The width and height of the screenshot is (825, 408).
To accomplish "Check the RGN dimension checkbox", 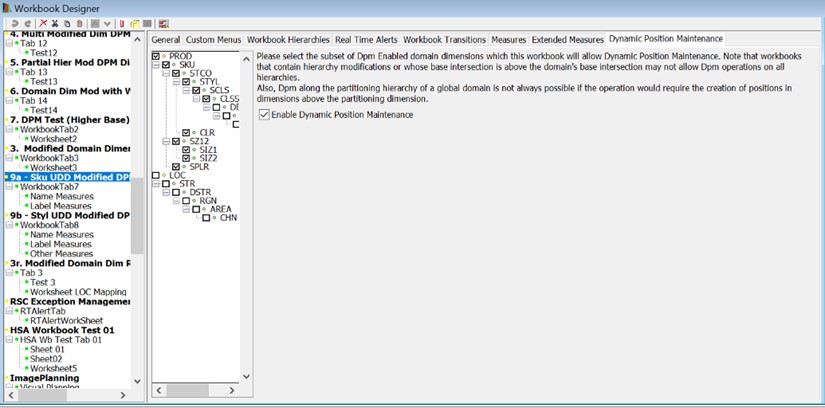I will tap(186, 201).
